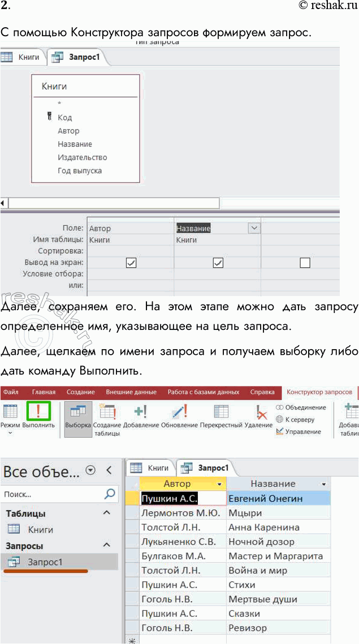Click the Название column header in results
The width and height of the screenshot is (359, 644).
point(278,484)
